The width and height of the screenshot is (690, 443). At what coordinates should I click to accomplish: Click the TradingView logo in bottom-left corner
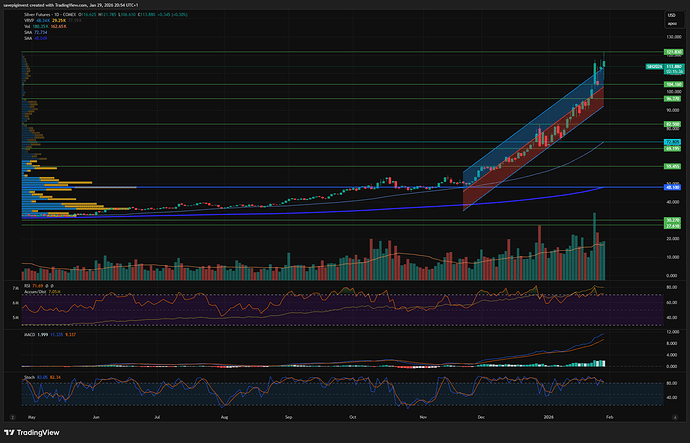(x=37, y=429)
